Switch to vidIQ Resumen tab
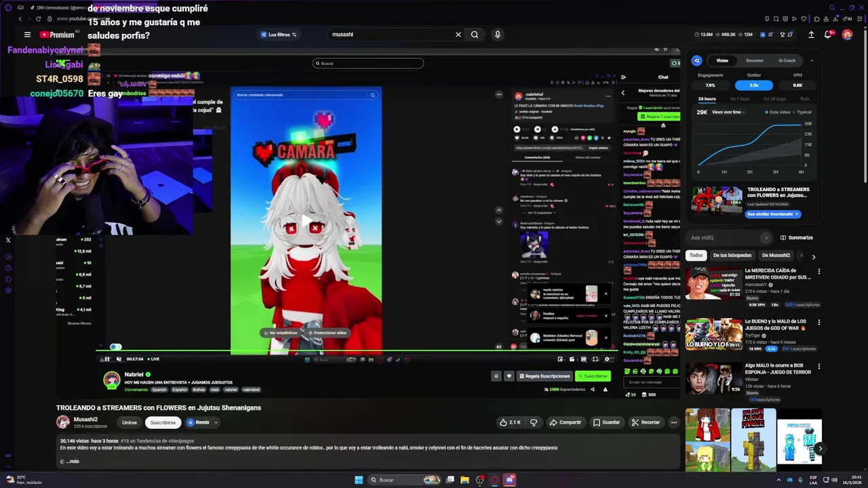Viewport: 868px width, 488px height. (x=754, y=60)
